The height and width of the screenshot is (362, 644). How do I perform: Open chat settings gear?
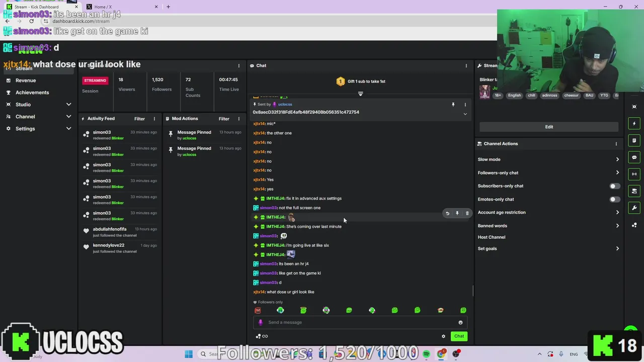click(443, 336)
